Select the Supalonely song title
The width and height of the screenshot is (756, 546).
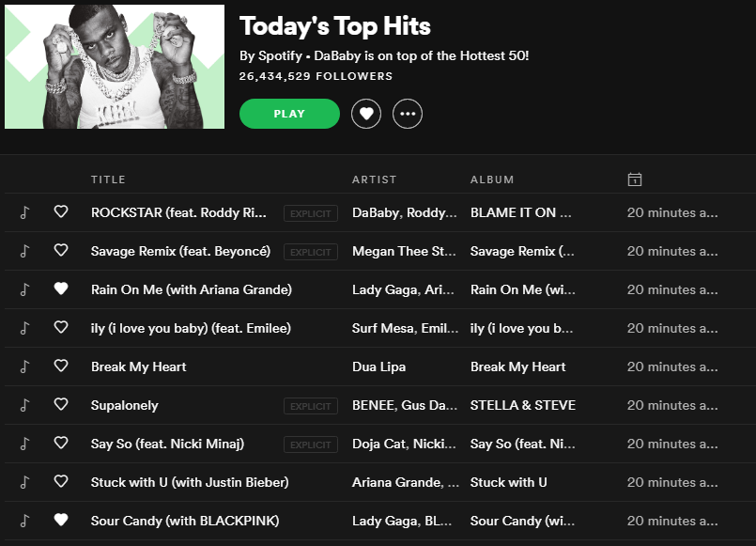124,406
